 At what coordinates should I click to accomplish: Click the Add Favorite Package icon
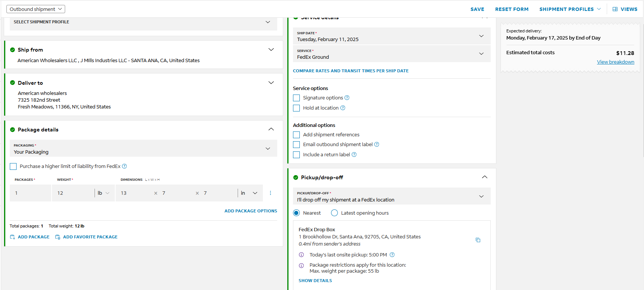coord(58,237)
